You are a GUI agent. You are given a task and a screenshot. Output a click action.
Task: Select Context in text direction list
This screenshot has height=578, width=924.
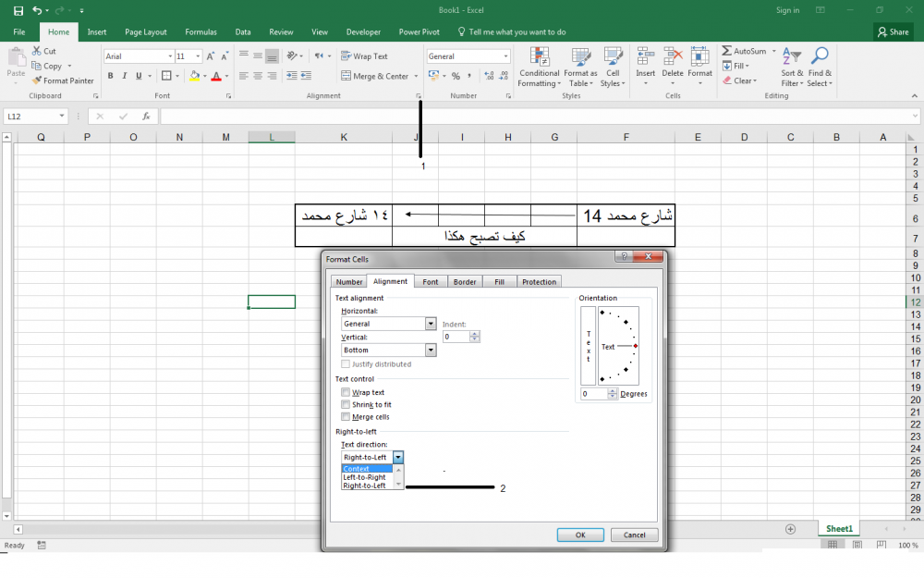point(367,469)
